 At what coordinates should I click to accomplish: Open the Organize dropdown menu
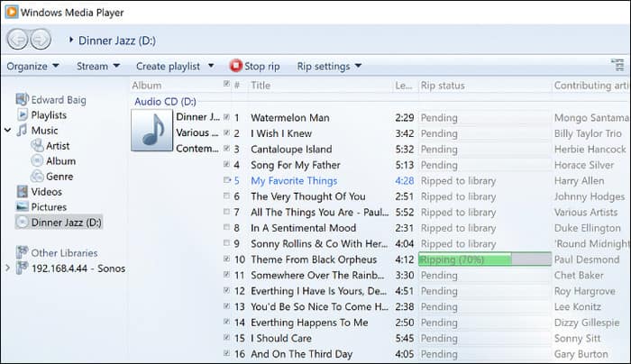[32, 66]
